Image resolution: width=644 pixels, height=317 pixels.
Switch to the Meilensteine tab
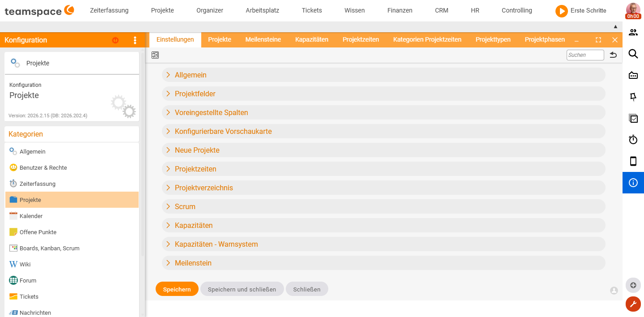click(263, 39)
